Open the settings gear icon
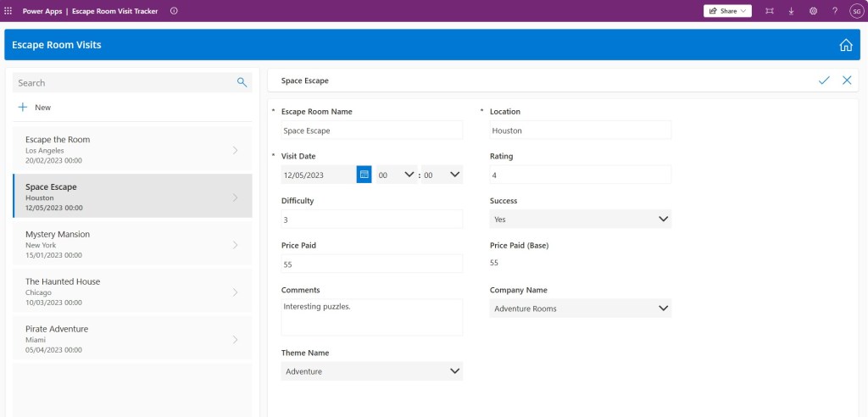This screenshot has height=417, width=868. [x=813, y=11]
